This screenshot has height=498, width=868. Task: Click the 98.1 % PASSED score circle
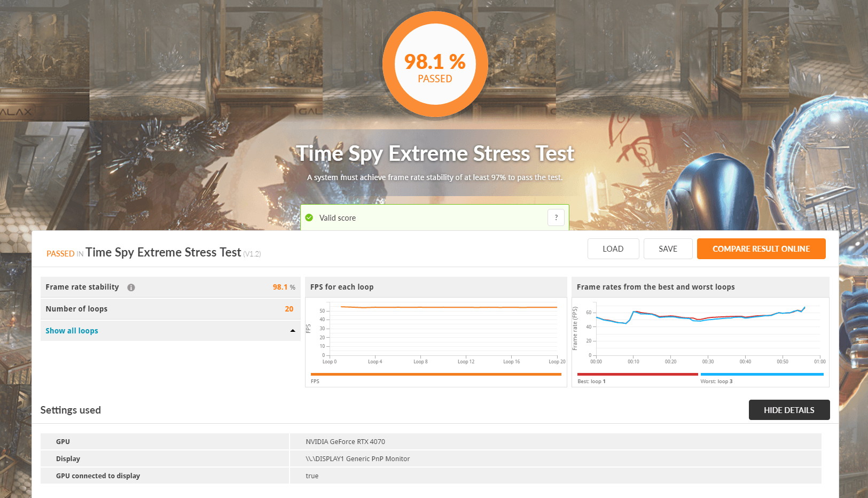pos(435,64)
